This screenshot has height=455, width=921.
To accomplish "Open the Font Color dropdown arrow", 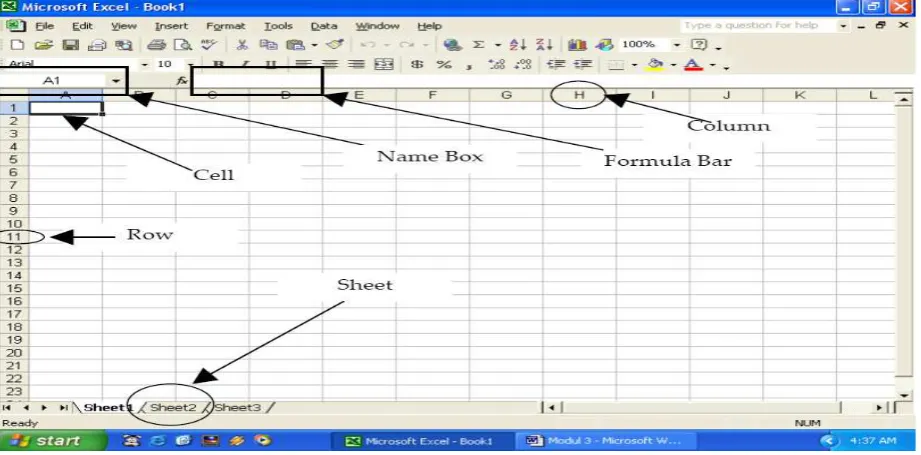I will pos(712,65).
